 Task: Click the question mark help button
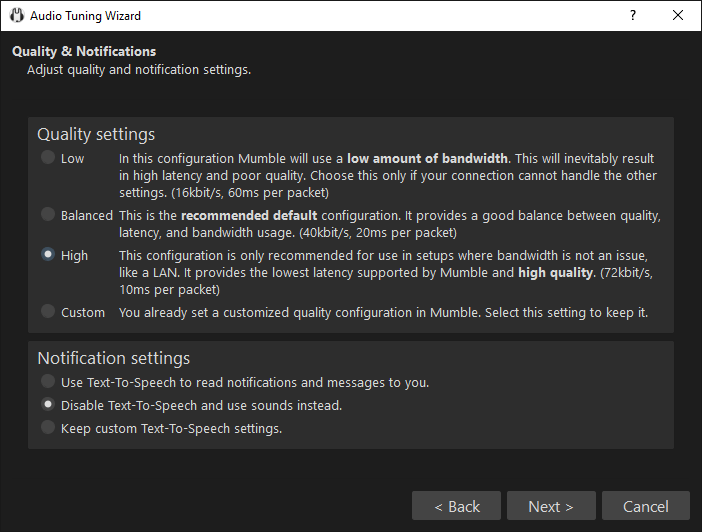click(x=632, y=16)
